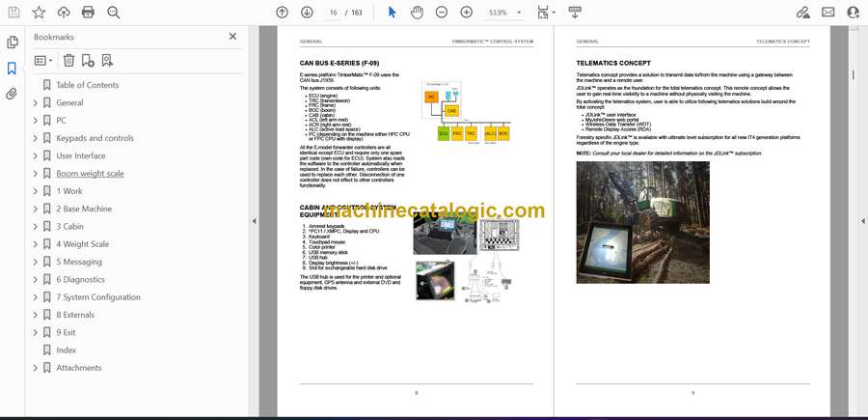Click the vertical scrollbar thumb
Image resolution: width=868 pixels, height=420 pixels.
[853, 74]
